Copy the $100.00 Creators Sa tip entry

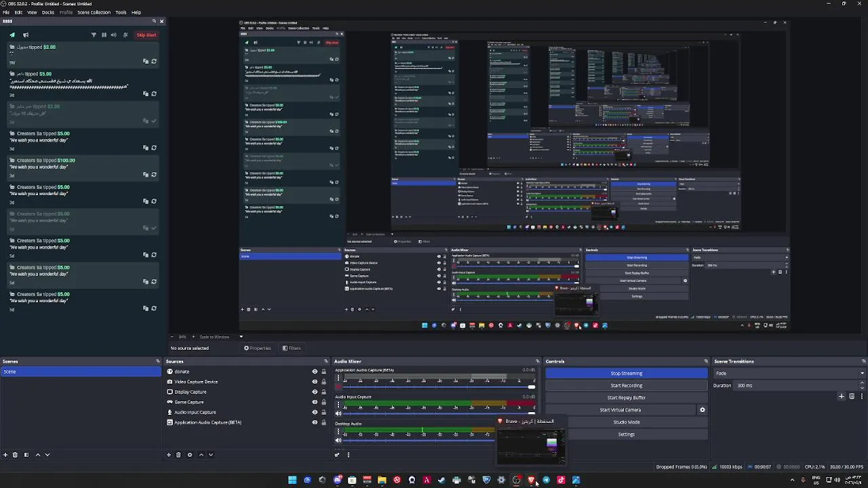point(146,174)
